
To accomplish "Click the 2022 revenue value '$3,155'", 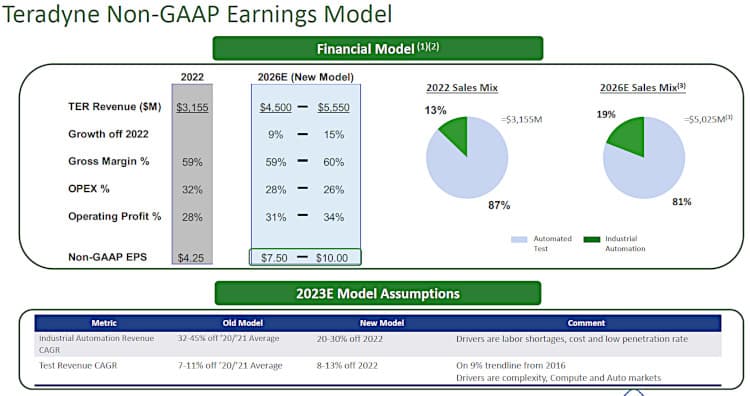I will (192, 107).
